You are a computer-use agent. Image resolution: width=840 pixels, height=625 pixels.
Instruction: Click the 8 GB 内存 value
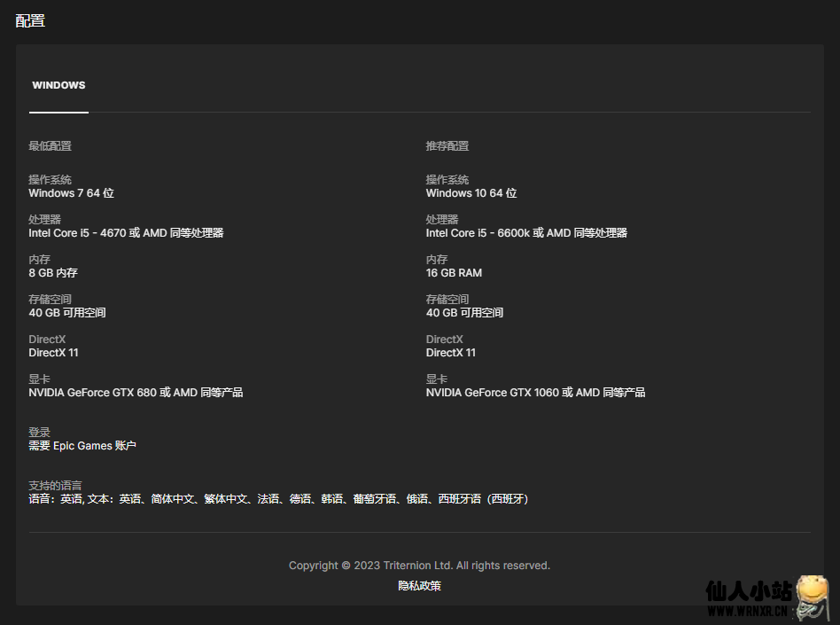53,273
